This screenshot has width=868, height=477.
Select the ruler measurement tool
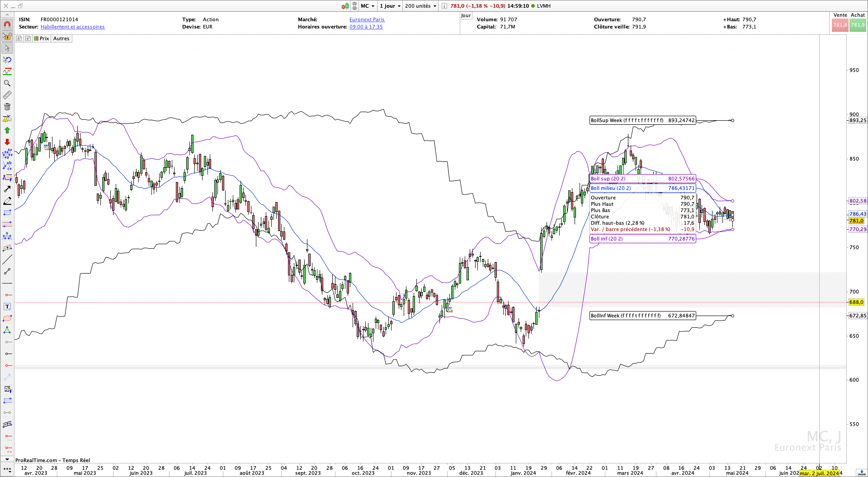(x=7, y=95)
